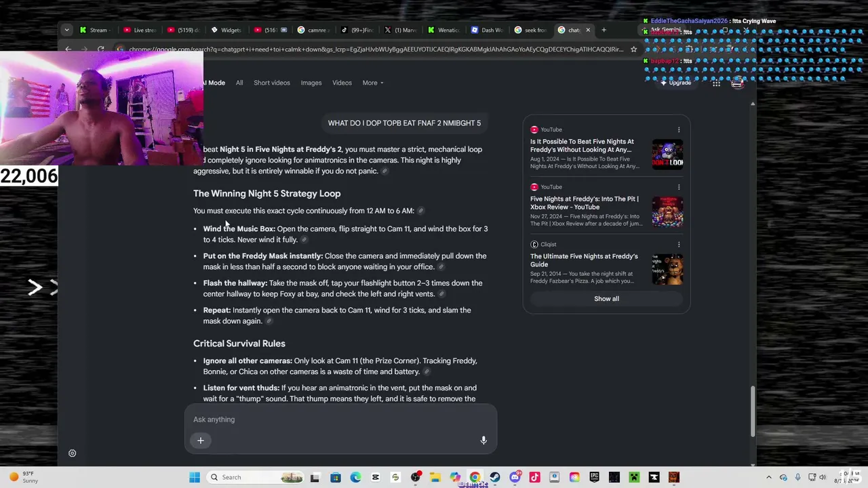Click source link icon after 'Never wind it fully'
The height and width of the screenshot is (488, 868).
[304, 240]
